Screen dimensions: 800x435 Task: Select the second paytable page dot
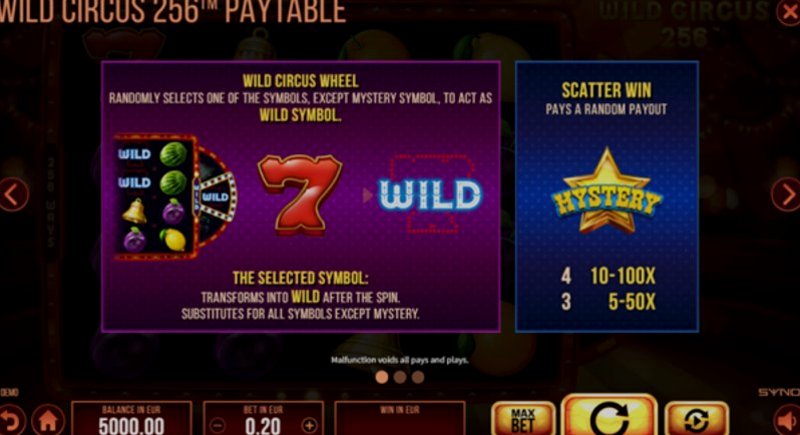400,377
